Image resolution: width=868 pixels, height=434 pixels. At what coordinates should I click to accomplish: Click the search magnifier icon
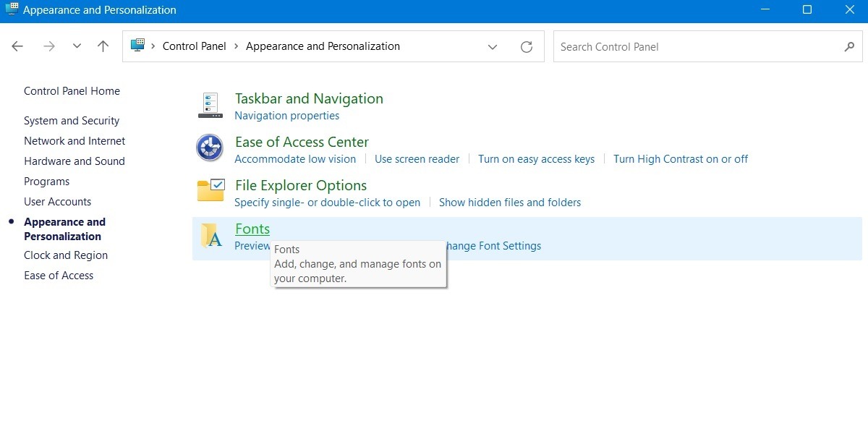849,46
